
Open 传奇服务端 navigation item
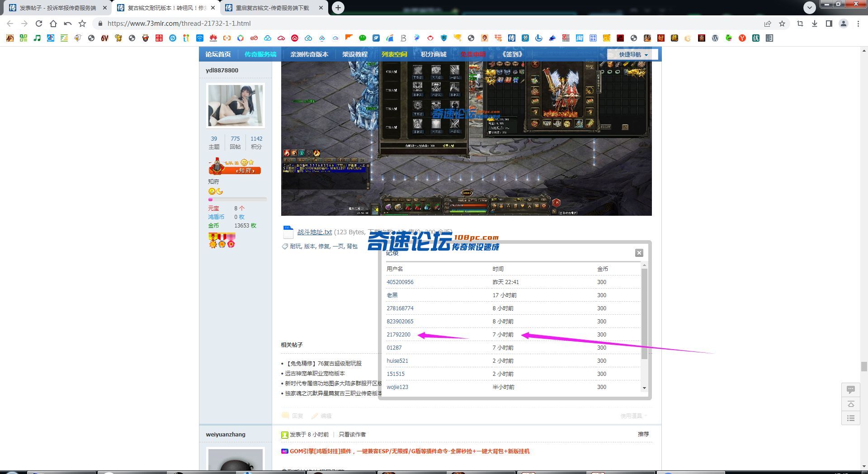(x=260, y=54)
